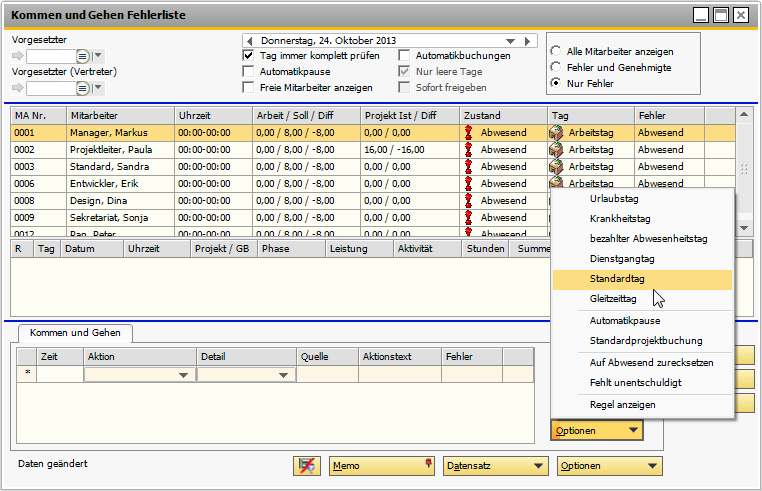Screen dimensions: 762x491
Task: Enable the Automatikpause checkbox
Action: [x=249, y=72]
